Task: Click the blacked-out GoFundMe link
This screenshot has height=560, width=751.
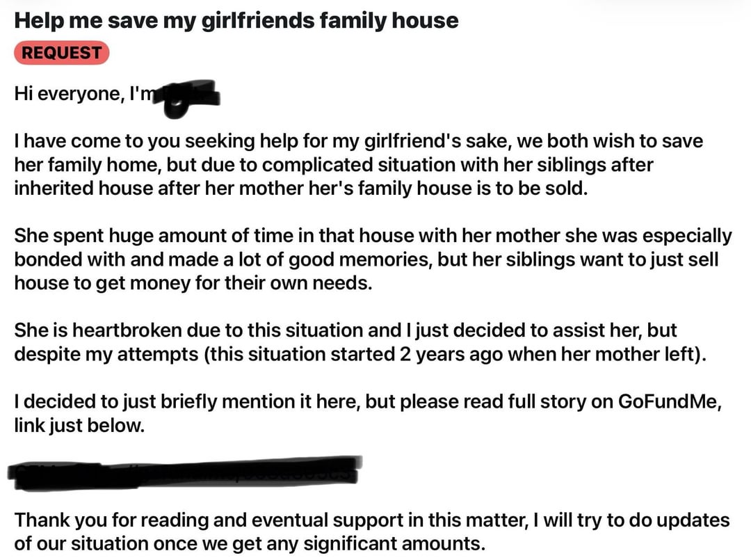Action: (185, 472)
